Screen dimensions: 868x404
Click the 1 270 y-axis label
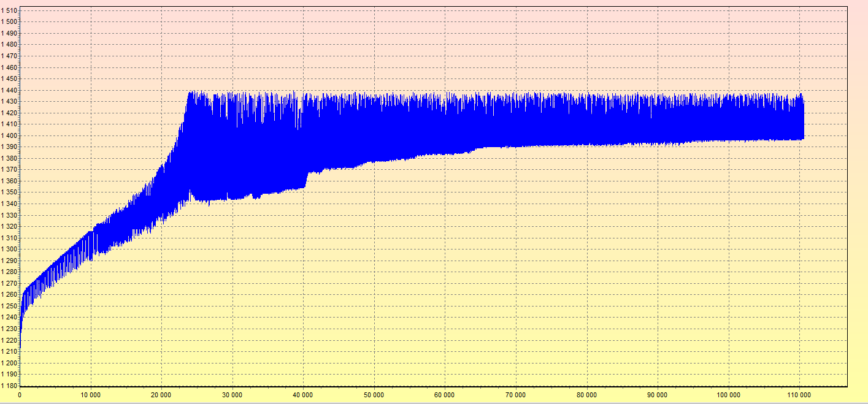coord(9,283)
